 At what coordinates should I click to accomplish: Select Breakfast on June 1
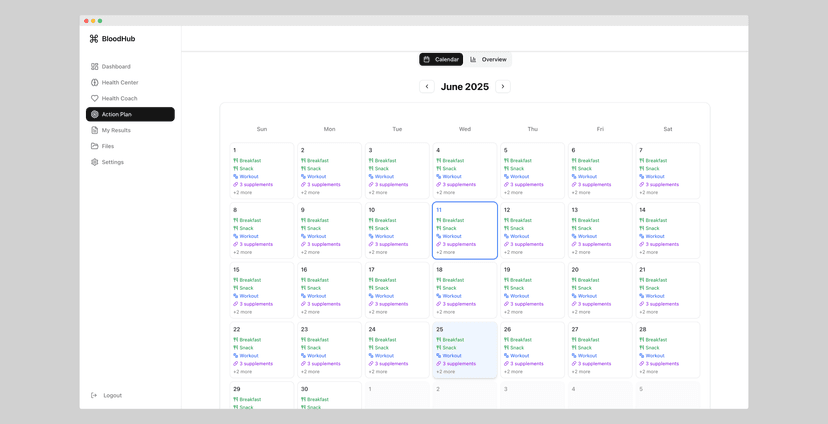(247, 161)
